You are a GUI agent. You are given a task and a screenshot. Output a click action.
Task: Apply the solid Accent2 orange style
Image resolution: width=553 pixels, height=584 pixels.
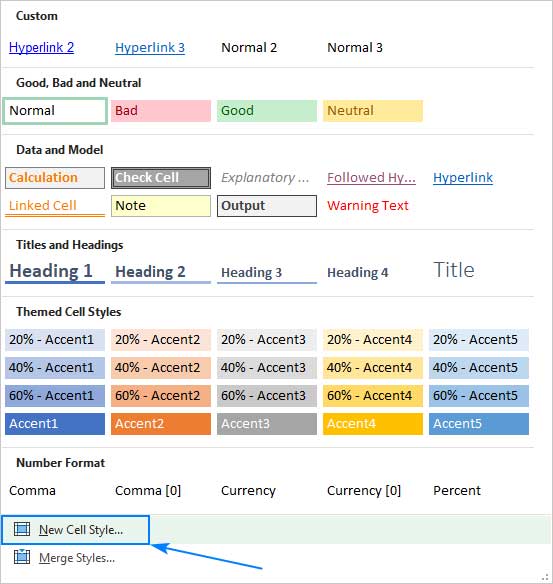pyautogui.click(x=161, y=423)
